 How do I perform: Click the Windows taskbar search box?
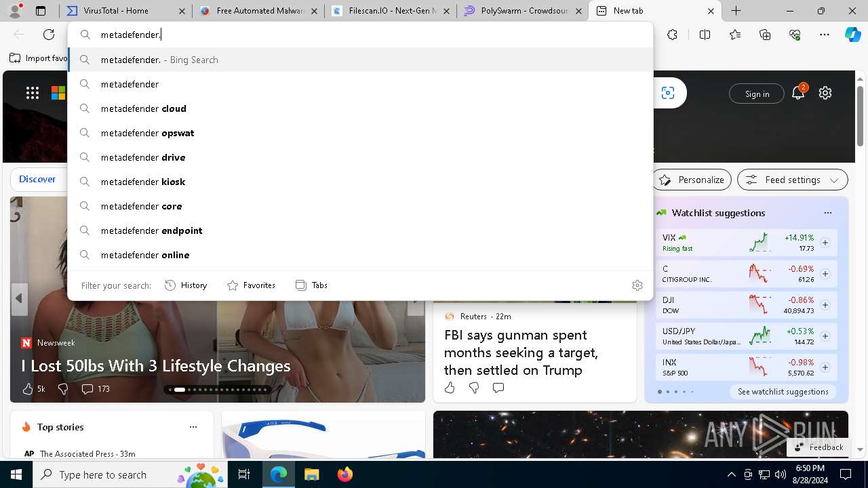130,474
